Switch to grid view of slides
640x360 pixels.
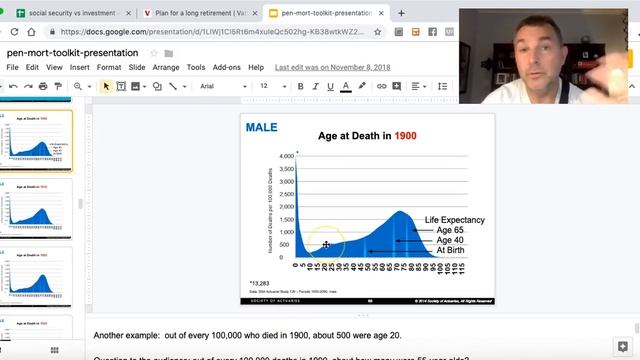pyautogui.click(x=54, y=350)
